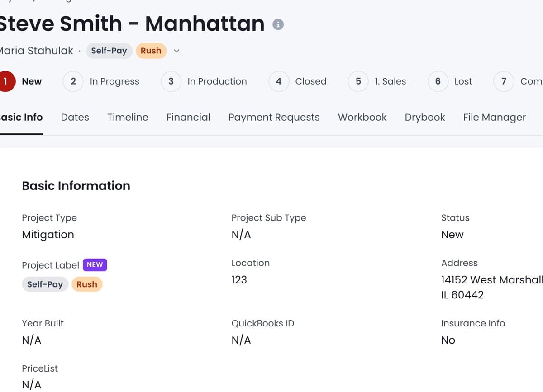This screenshot has height=392, width=543.
Task: Click the purple NEW badge beside Project Label
Action: [x=95, y=264]
